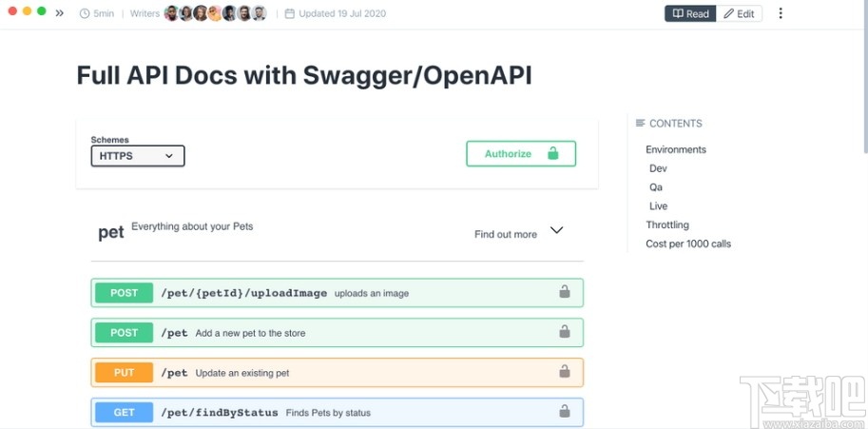Open the Find out more link
This screenshot has height=429, width=868.
pyautogui.click(x=505, y=234)
